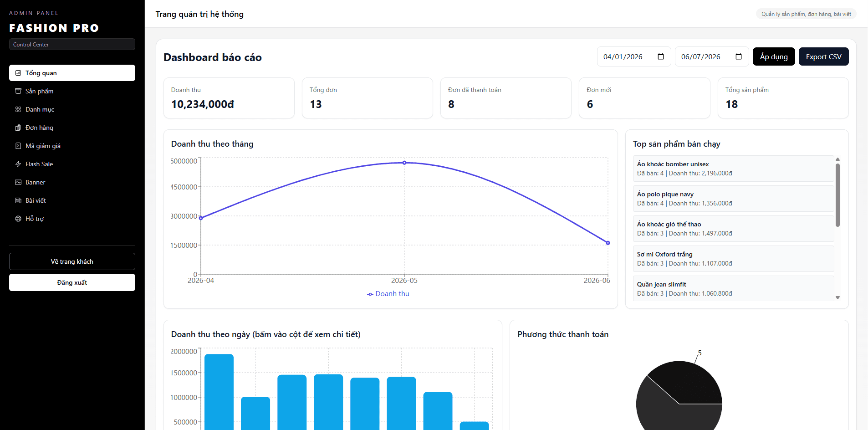Viewport: 868px width, 430px height.
Task: Open Mã giảm giá menu entry
Action: [72, 146]
